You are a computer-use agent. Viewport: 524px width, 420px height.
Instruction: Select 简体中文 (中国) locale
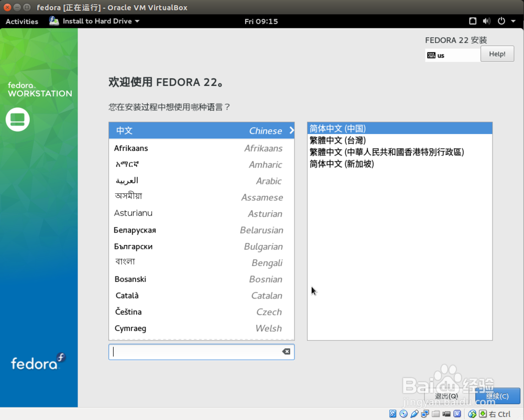pos(400,128)
